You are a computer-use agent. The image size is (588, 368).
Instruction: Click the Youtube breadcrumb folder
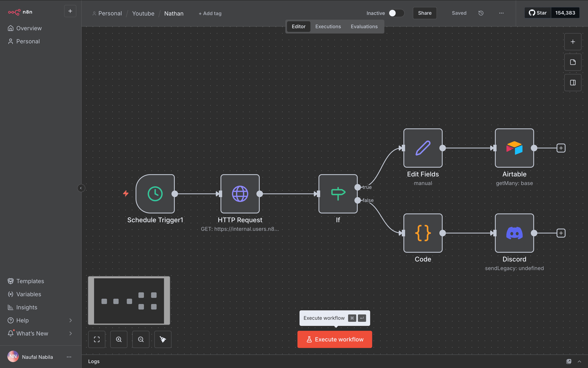pos(143,13)
